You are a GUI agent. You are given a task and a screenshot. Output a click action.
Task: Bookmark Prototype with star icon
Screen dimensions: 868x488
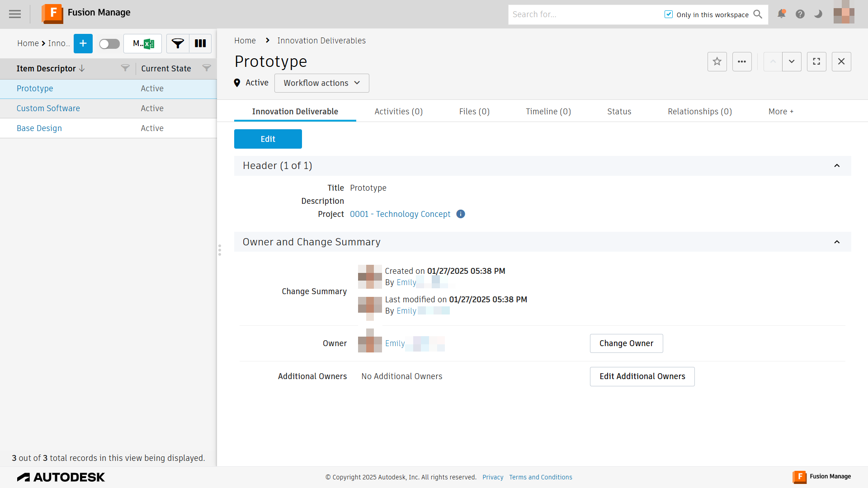(717, 62)
